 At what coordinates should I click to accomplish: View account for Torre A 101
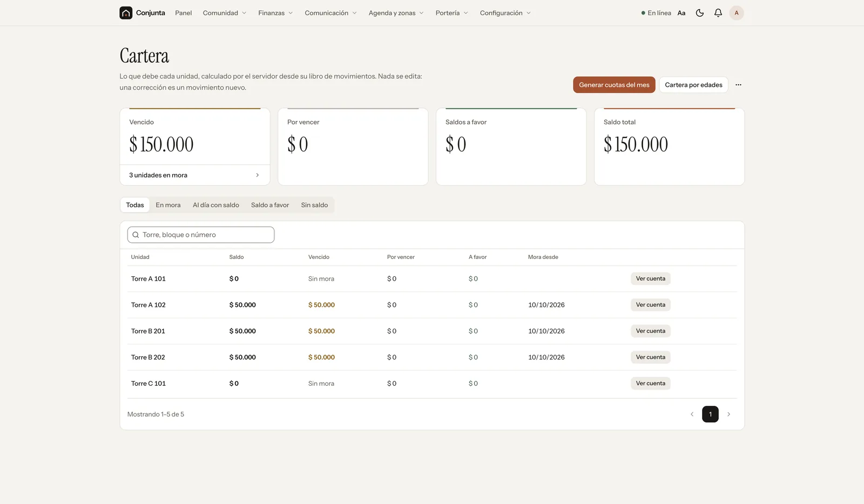[x=650, y=279]
